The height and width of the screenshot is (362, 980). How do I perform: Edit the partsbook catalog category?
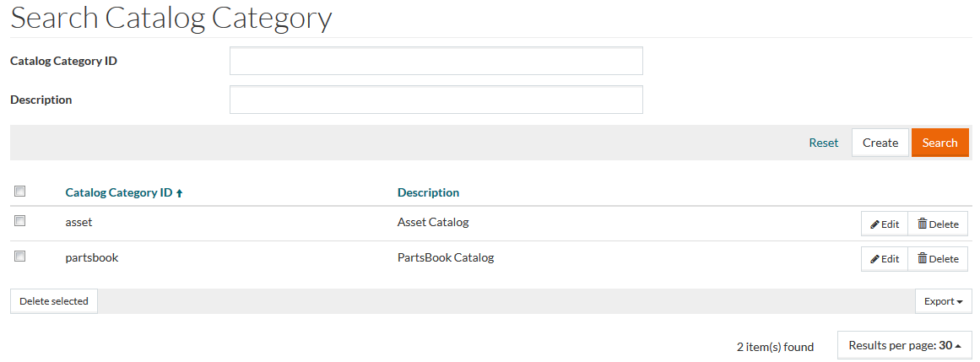point(885,259)
